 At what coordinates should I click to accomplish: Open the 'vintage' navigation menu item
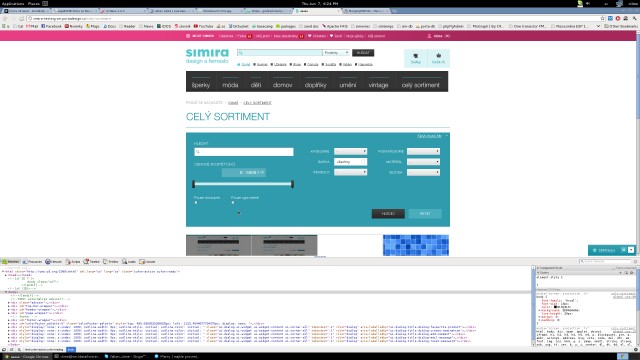pyautogui.click(x=378, y=84)
